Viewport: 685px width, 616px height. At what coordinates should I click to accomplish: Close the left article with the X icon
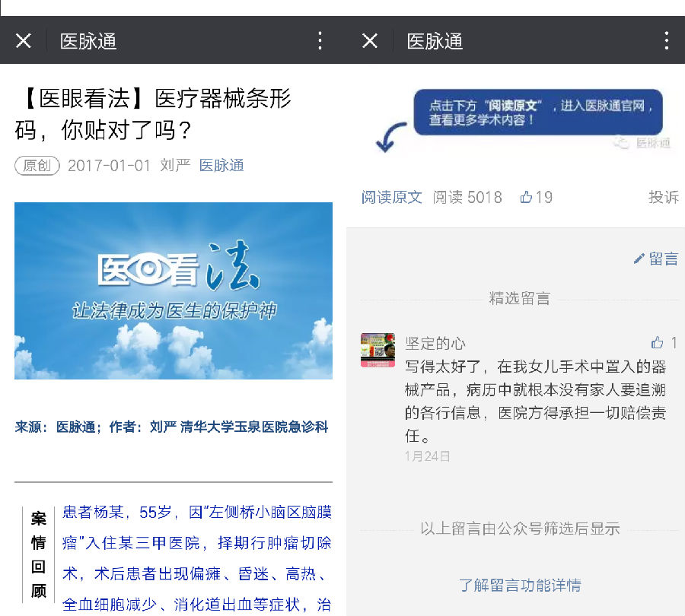pos(24,41)
